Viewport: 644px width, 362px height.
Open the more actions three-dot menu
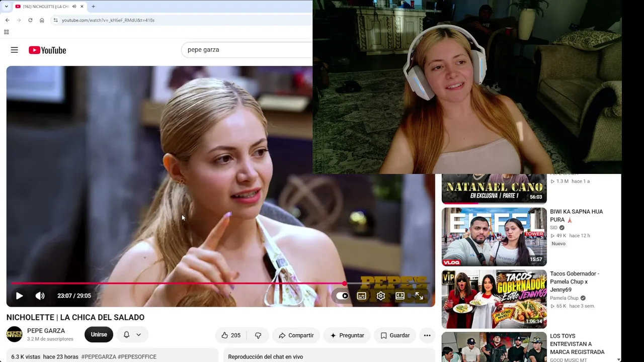(427, 335)
